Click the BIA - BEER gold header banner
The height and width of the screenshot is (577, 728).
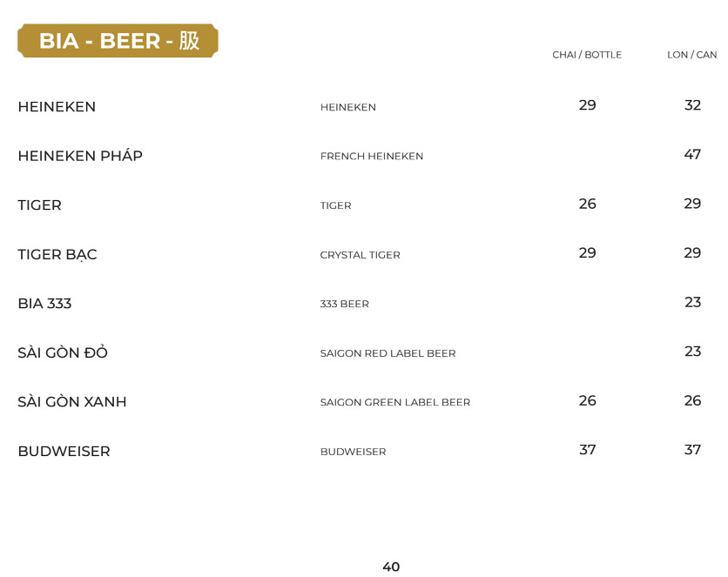coord(118,41)
